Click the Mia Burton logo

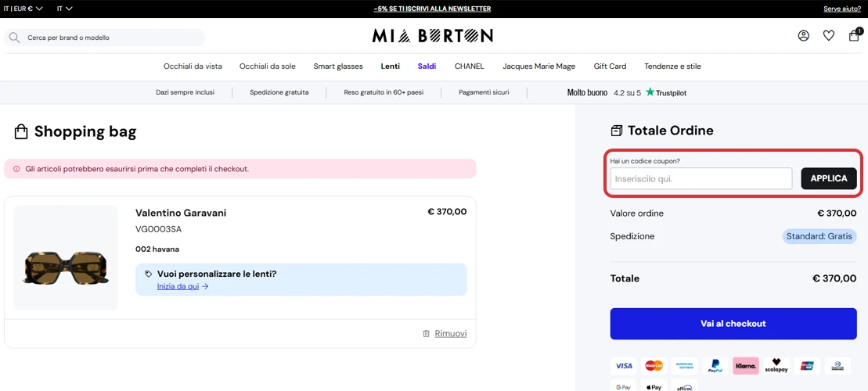(x=432, y=36)
